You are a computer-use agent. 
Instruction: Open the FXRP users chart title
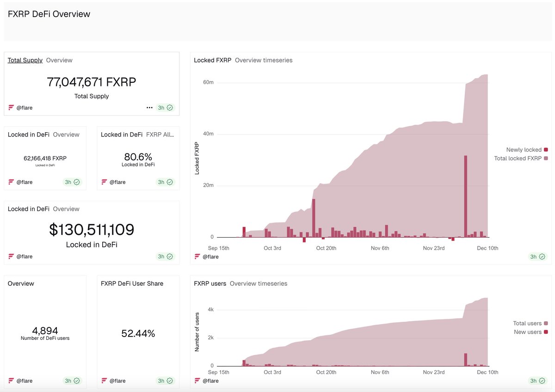pos(210,283)
